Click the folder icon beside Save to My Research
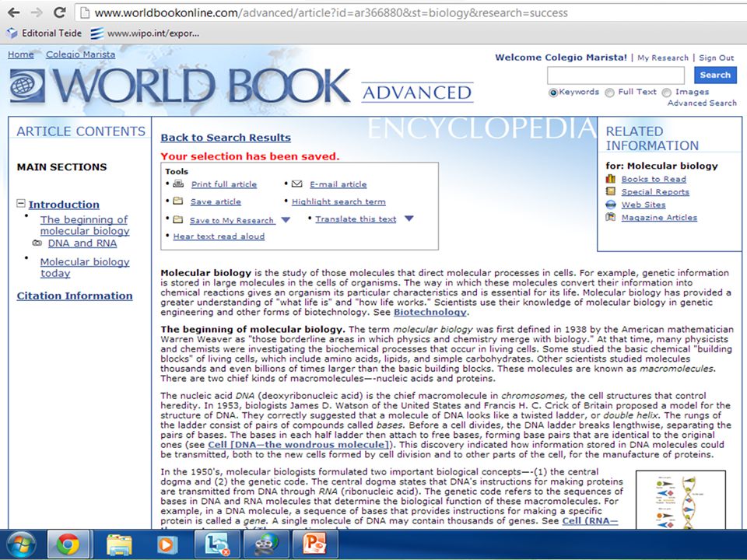The width and height of the screenshot is (747, 560). tap(177, 219)
